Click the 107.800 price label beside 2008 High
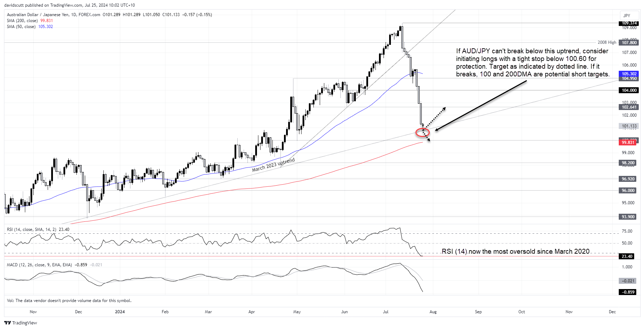The height and width of the screenshot is (329, 644). click(629, 43)
